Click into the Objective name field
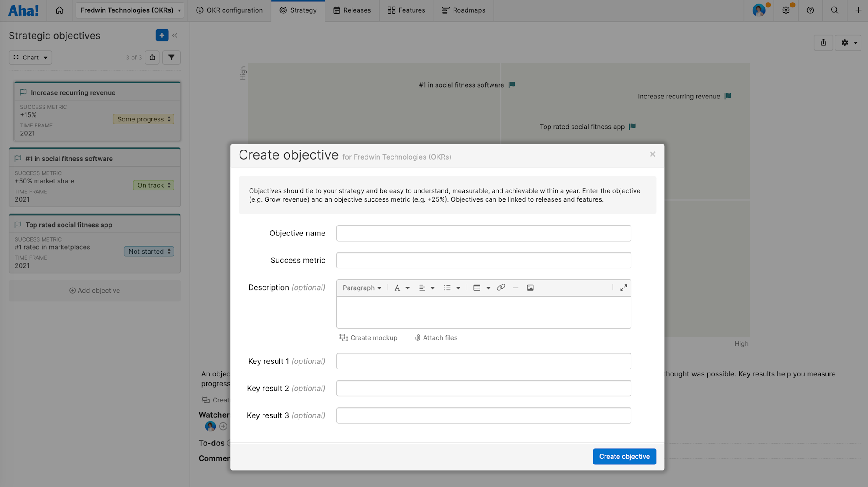 (483, 233)
